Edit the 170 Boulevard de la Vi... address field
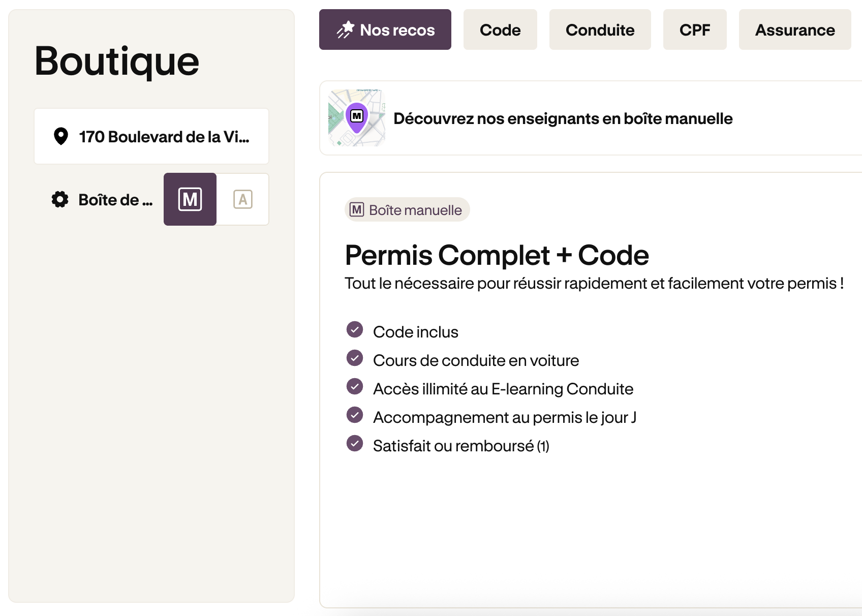Image resolution: width=862 pixels, height=616 pixels. (151, 136)
